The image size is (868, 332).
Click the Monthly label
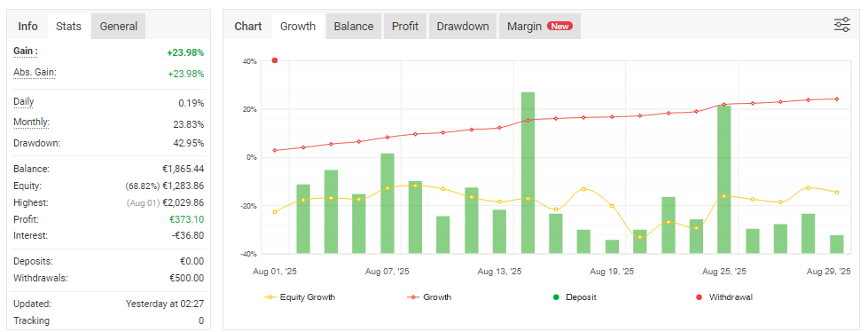pyautogui.click(x=31, y=123)
